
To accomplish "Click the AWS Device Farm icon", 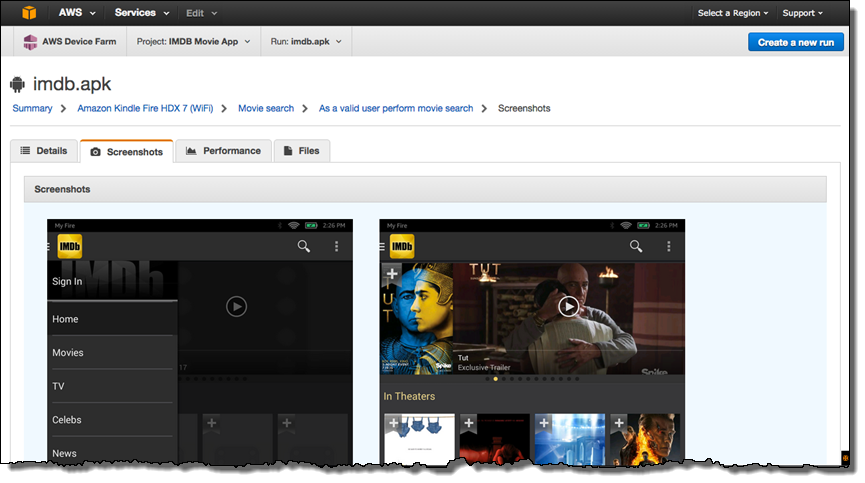I will click(29, 42).
